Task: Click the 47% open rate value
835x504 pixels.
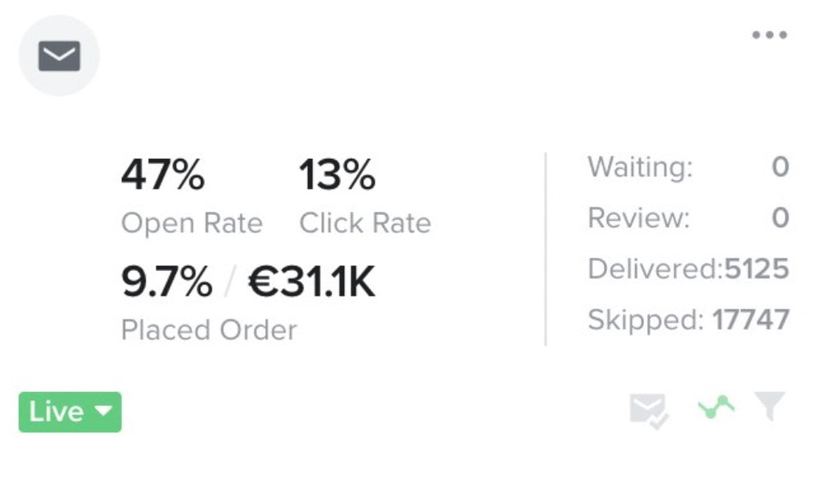Action: coord(162,175)
